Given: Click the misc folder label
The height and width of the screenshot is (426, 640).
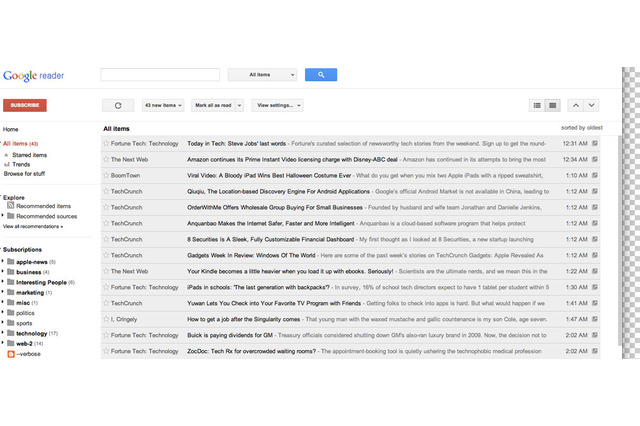Looking at the screenshot, I should pos(23,303).
